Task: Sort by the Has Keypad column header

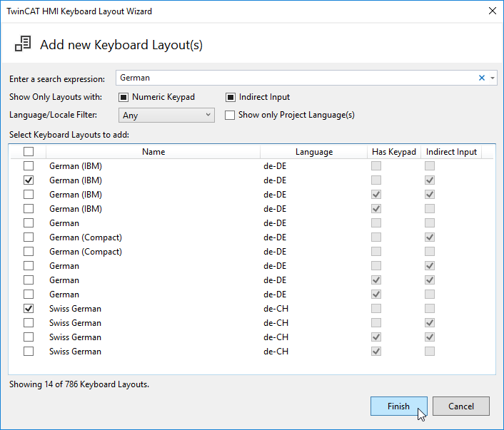Action: coord(394,152)
